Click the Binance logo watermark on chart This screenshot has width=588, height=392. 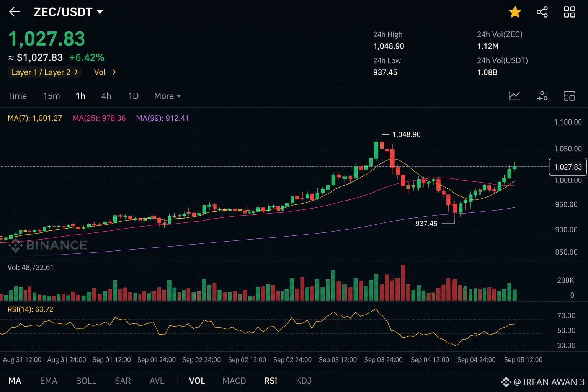pyautogui.click(x=48, y=245)
